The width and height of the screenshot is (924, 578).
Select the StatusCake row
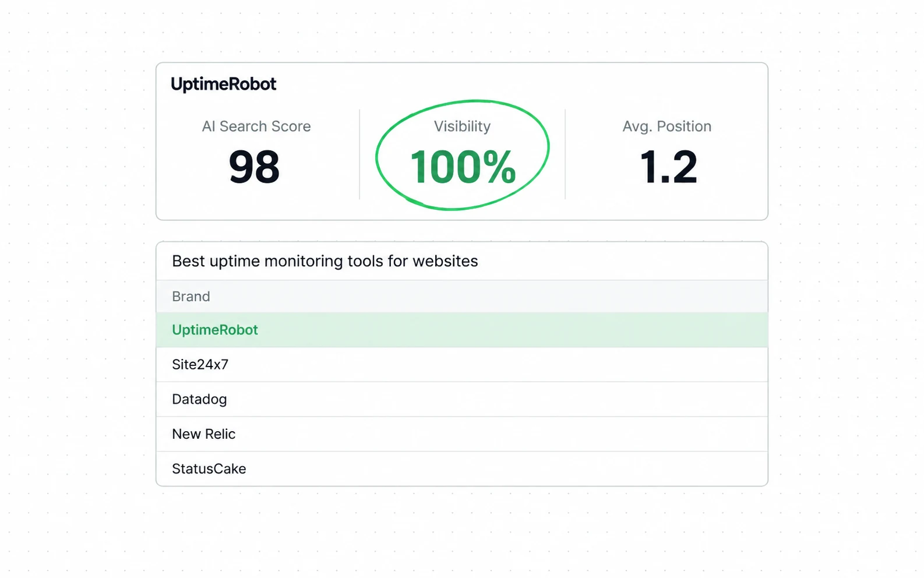pyautogui.click(x=462, y=468)
